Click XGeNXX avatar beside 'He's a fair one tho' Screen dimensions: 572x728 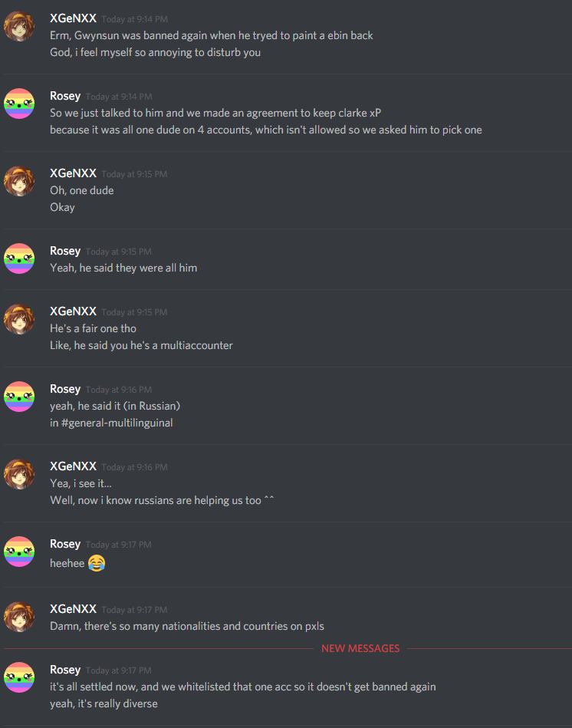tap(19, 319)
